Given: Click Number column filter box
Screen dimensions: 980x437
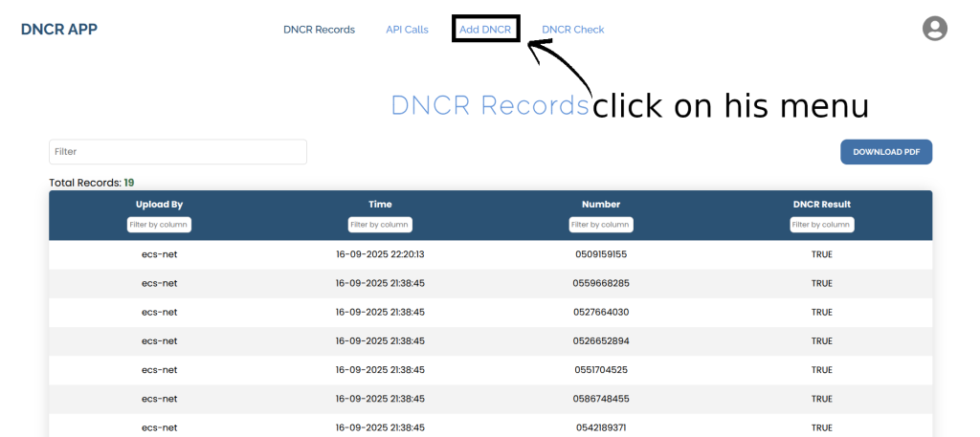Looking at the screenshot, I should pyautogui.click(x=601, y=225).
